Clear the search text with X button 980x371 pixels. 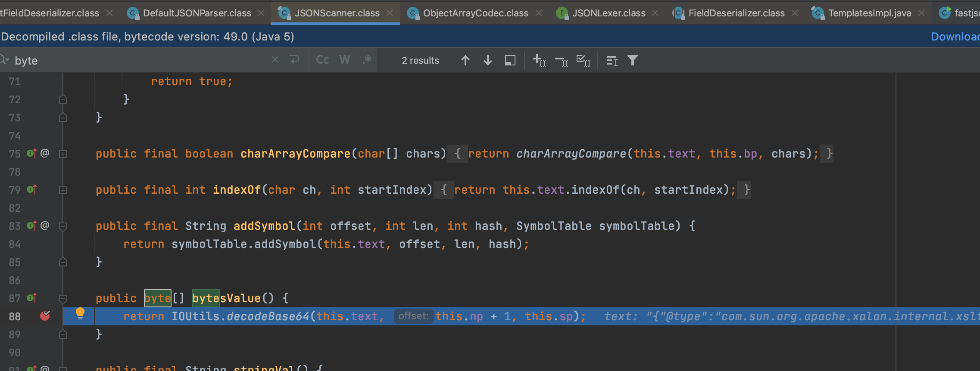(275, 60)
